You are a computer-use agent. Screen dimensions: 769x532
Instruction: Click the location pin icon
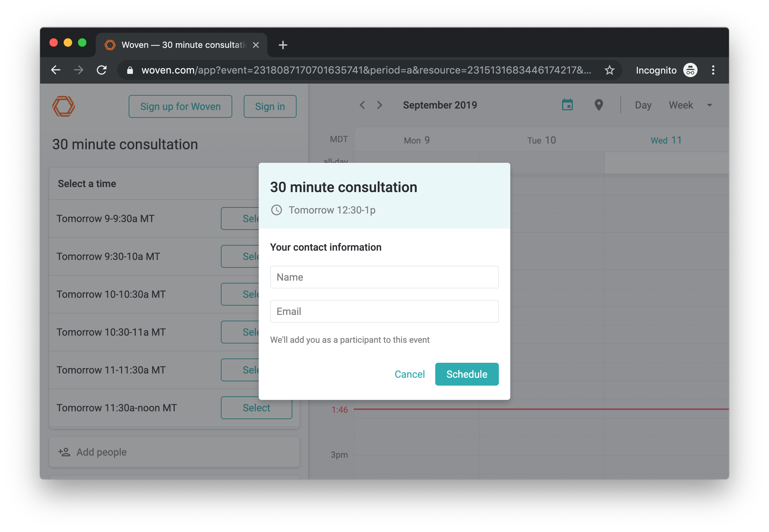(x=599, y=105)
